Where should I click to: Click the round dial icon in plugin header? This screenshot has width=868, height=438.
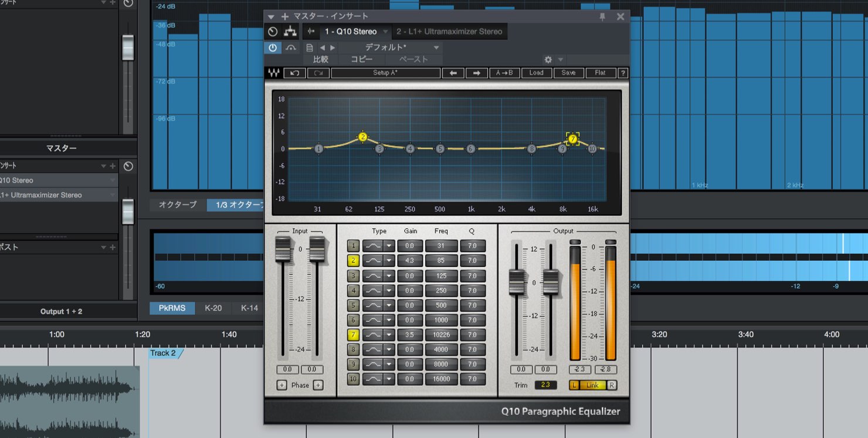273,32
